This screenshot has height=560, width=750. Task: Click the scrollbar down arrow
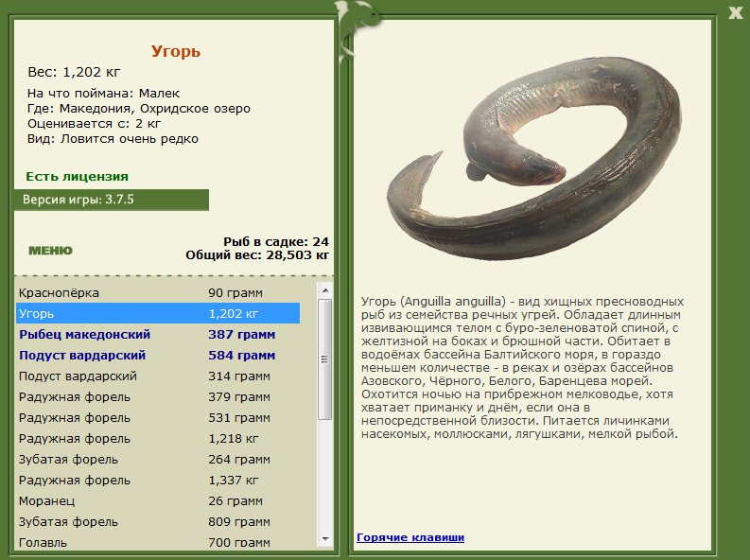[x=325, y=539]
